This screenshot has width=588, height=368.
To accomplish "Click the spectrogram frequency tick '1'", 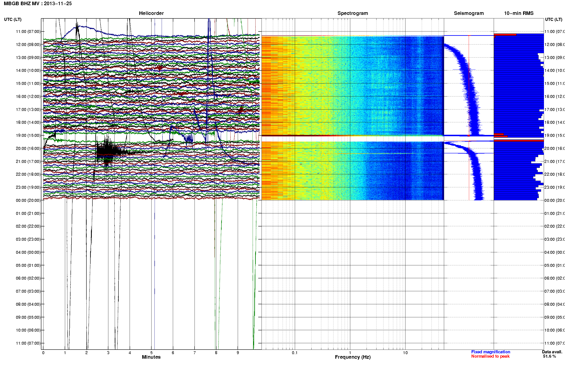I will click(x=350, y=353).
